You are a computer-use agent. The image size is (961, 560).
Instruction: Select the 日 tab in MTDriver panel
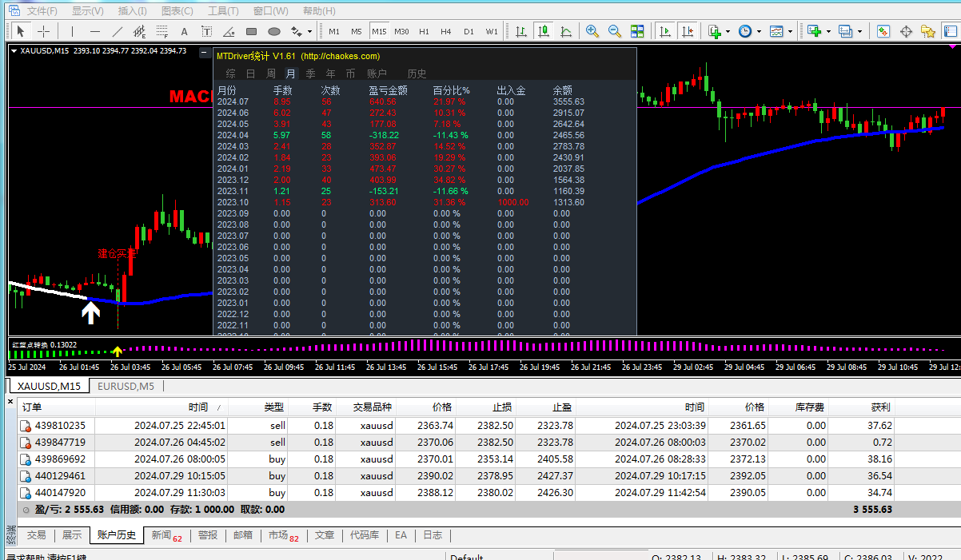(250, 73)
